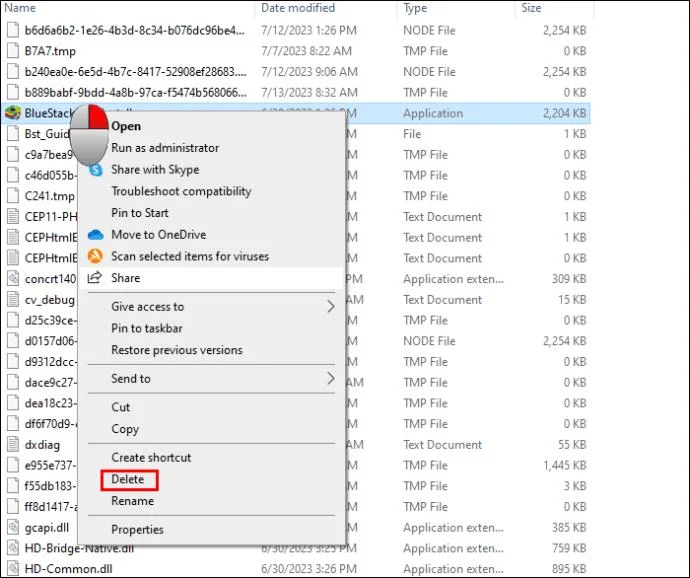
Task: Click the Share arrow icon
Action: click(x=96, y=278)
